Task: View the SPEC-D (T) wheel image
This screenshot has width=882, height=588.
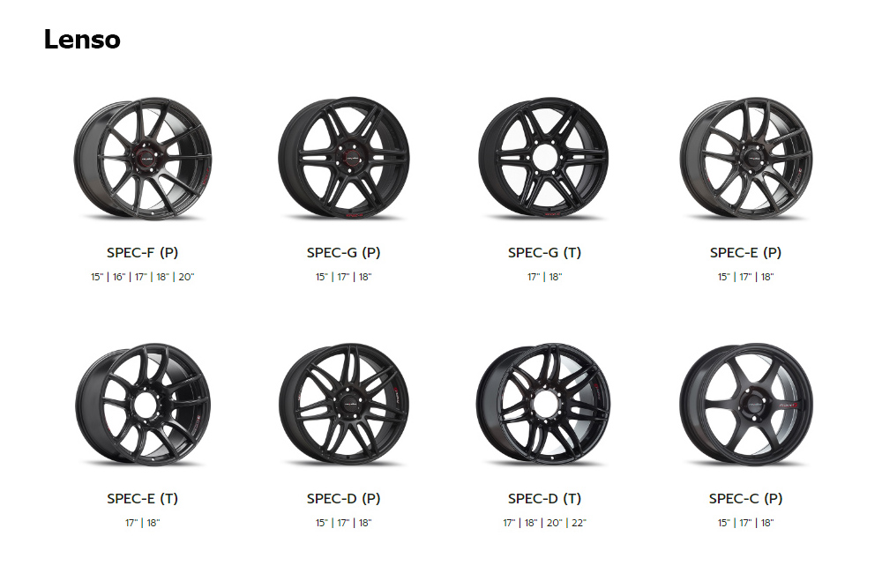Action: pos(544,404)
